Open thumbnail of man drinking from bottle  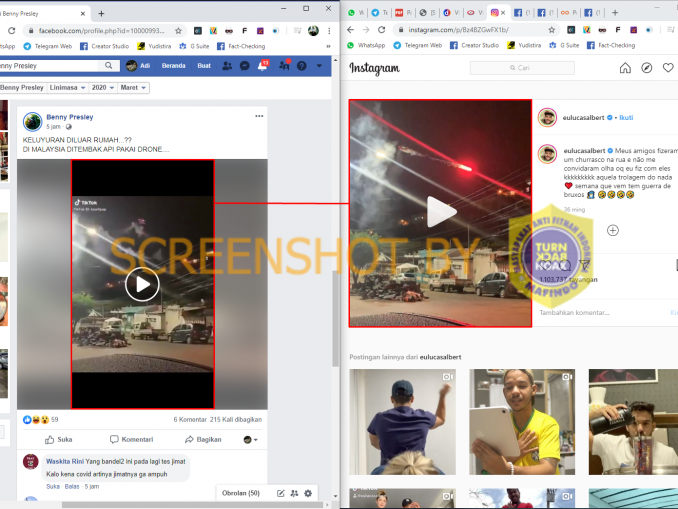pyautogui.click(x=633, y=422)
